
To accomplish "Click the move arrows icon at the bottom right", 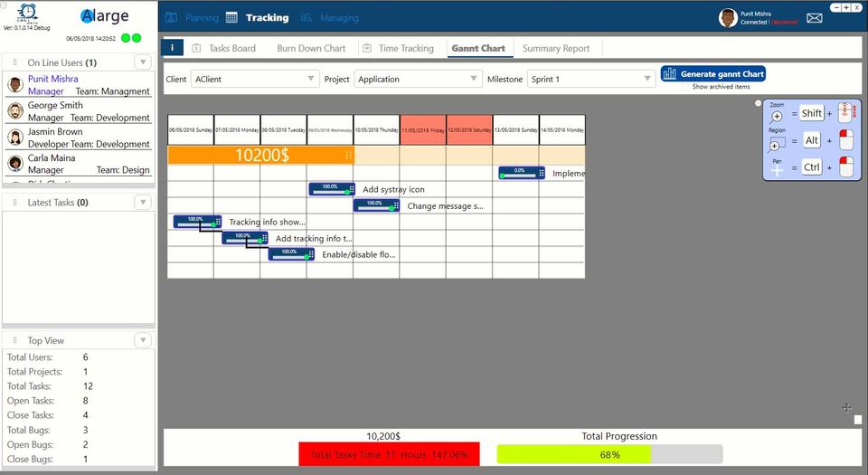I will 847,407.
